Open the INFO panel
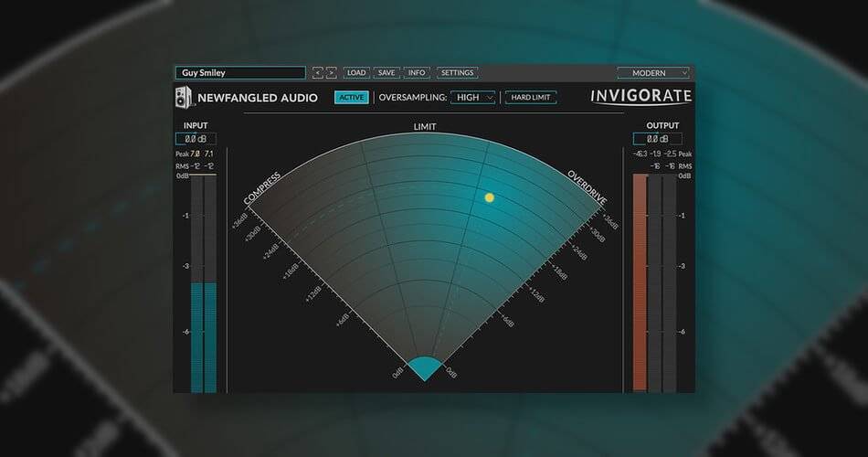Viewport: 868px width, 457px height. tap(417, 72)
